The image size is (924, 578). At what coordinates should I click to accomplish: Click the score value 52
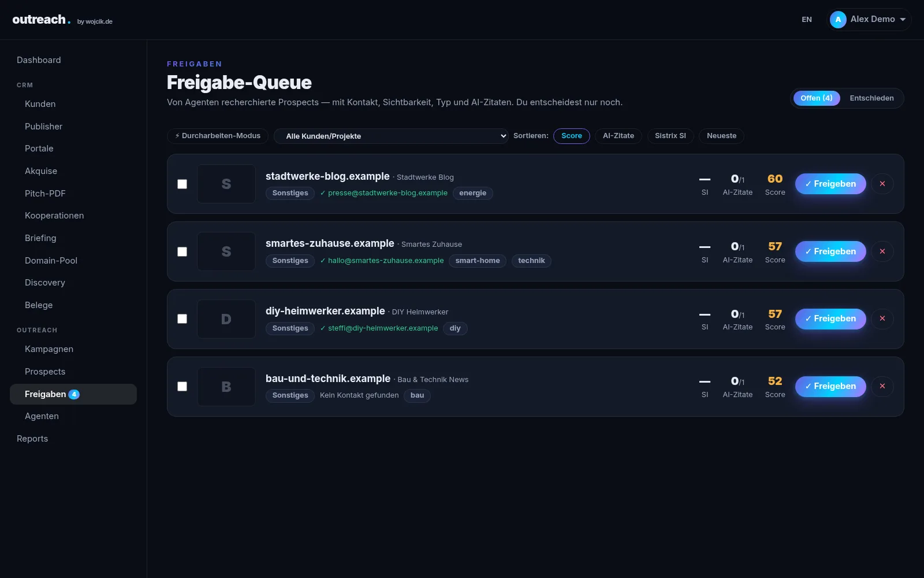[775, 381]
